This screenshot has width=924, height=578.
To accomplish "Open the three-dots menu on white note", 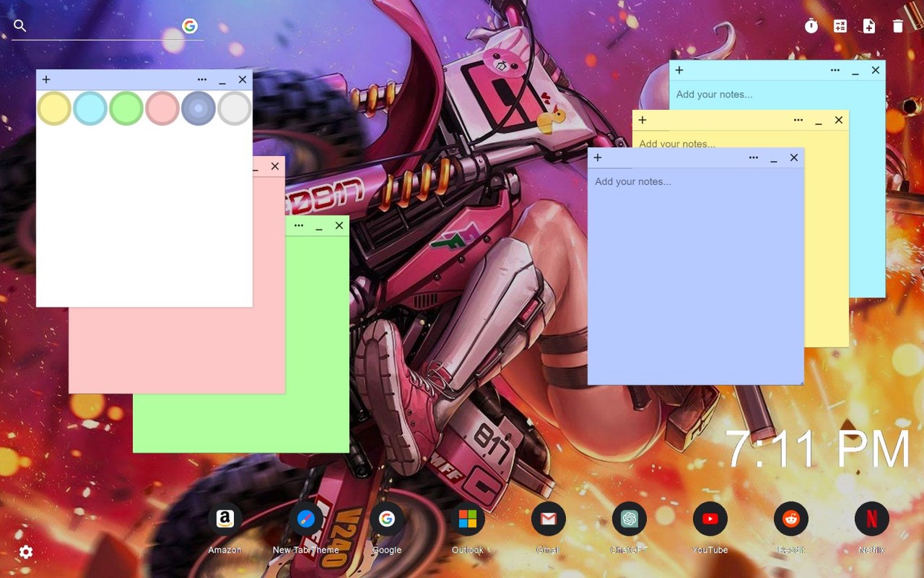I will coord(202,79).
